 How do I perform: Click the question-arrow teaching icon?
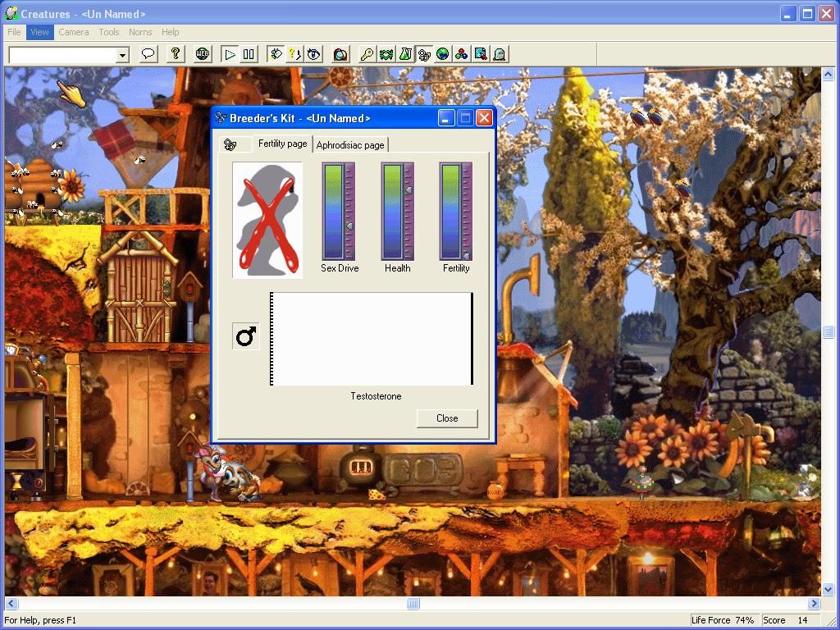tap(294, 54)
